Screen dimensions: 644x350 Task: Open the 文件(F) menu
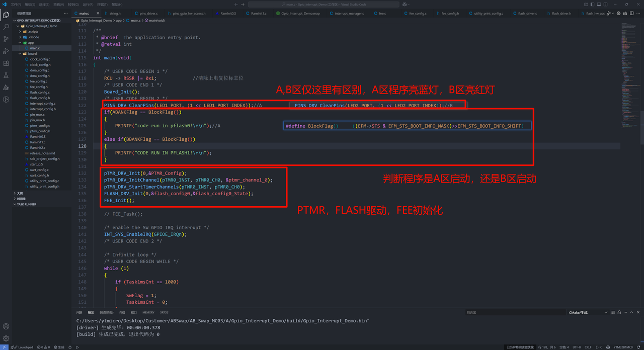[16, 4]
